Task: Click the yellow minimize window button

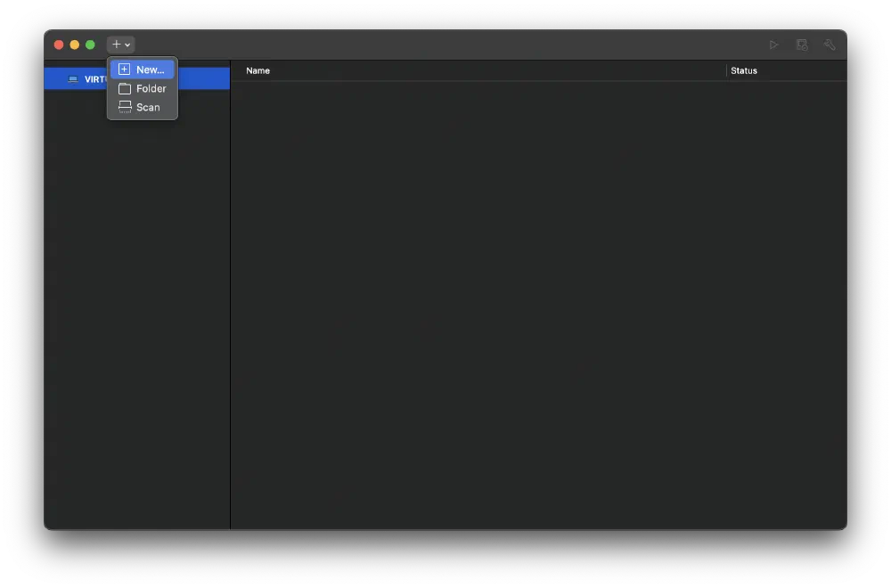Action: pyautogui.click(x=74, y=44)
